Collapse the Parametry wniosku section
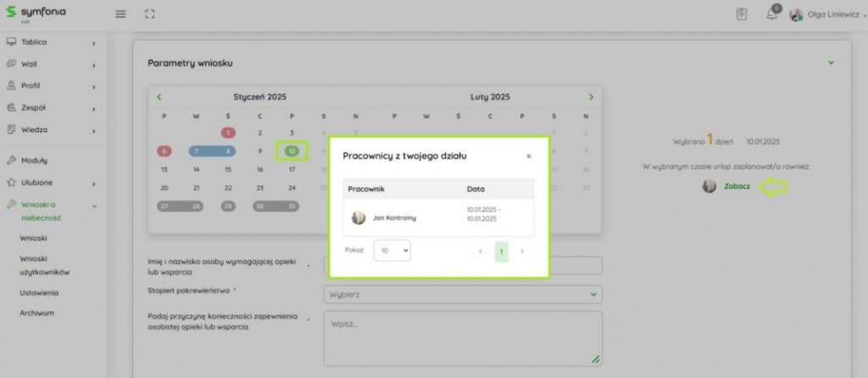868x378 pixels. coord(831,63)
